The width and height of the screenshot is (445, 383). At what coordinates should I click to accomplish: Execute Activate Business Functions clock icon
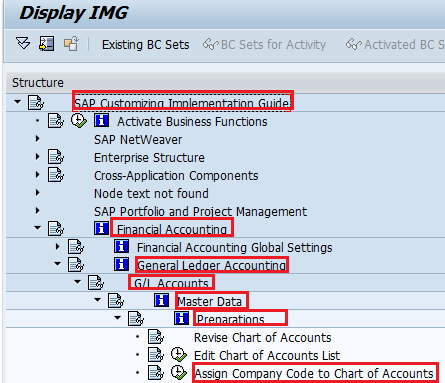(79, 120)
